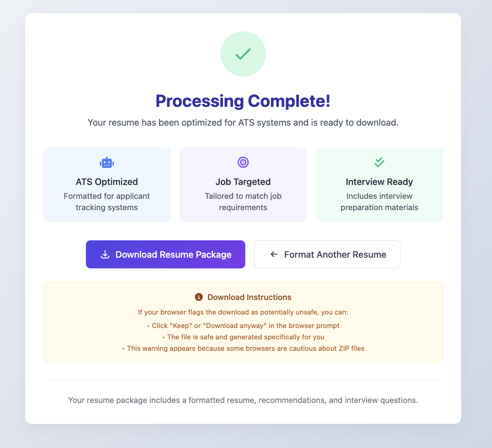492x448 pixels.
Task: Open the Job Targeted card
Action: pyautogui.click(x=243, y=185)
